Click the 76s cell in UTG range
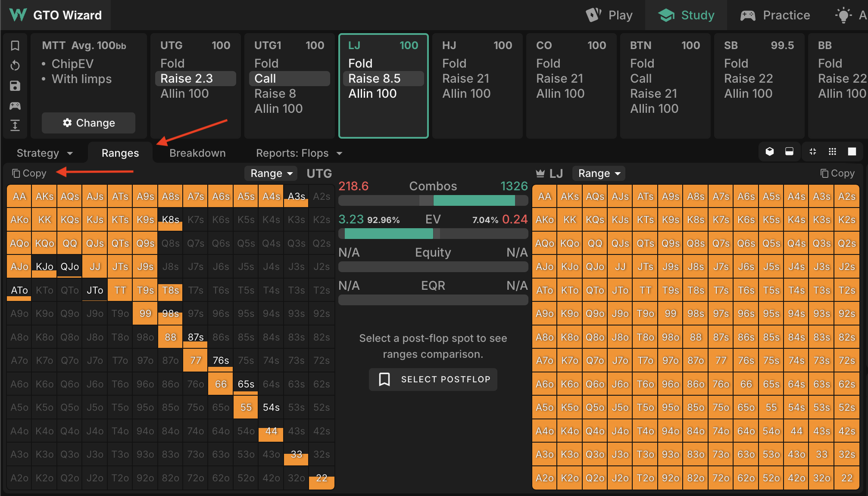Viewport: 868px width, 496px height. pyautogui.click(x=221, y=360)
